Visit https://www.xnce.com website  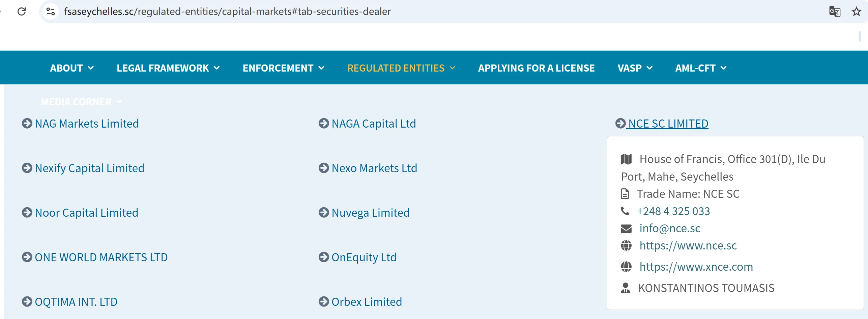point(696,267)
